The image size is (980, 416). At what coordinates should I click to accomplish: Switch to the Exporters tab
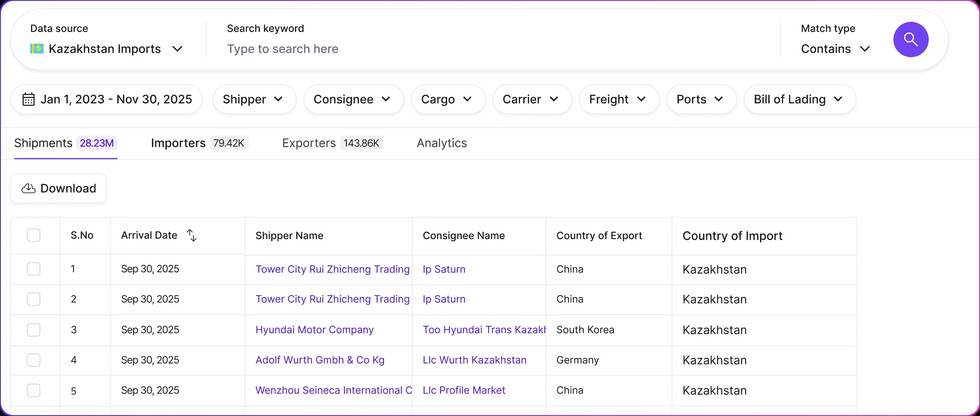click(x=332, y=143)
